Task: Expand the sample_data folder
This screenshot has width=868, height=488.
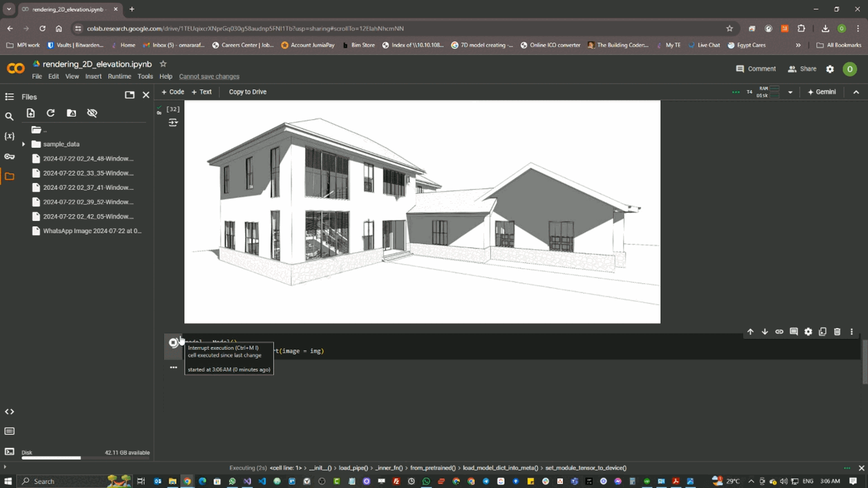Action: 24,144
